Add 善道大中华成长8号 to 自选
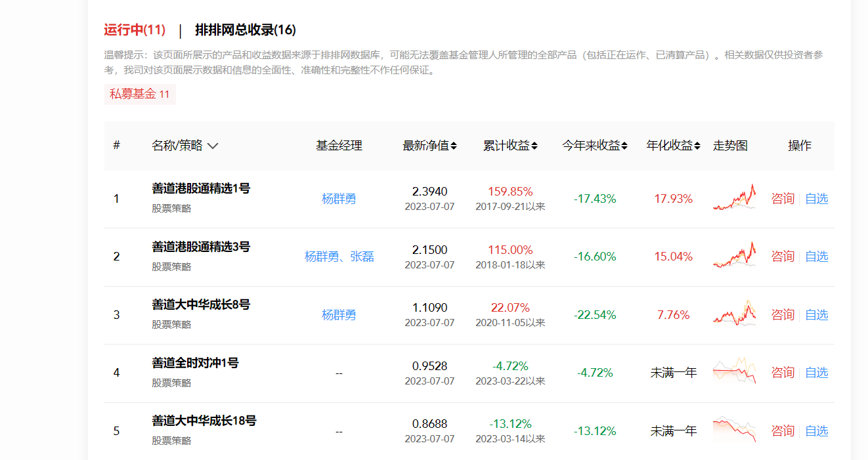This screenshot has height=460, width=868. (x=816, y=314)
